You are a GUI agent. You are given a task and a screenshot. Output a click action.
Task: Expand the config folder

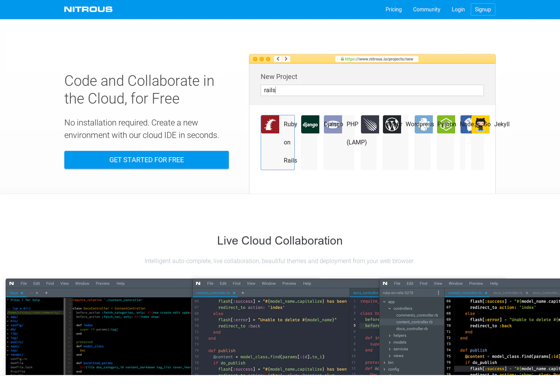[x=384, y=370]
